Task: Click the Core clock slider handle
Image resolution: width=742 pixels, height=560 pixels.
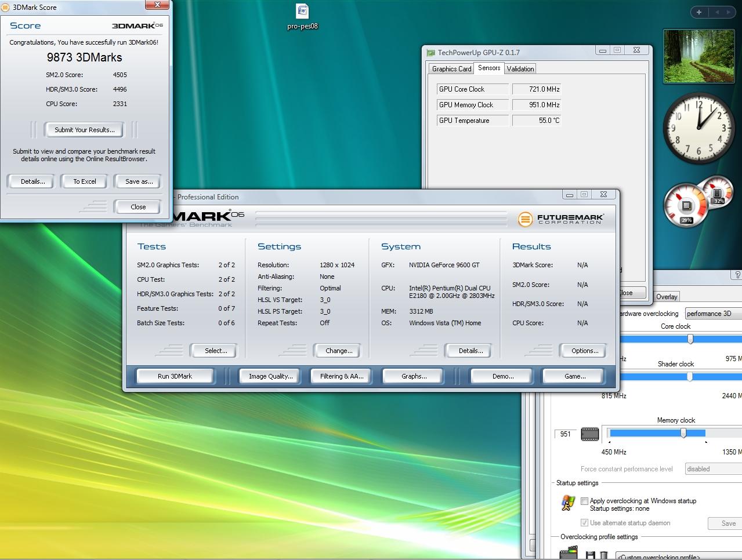Action: click(x=690, y=339)
